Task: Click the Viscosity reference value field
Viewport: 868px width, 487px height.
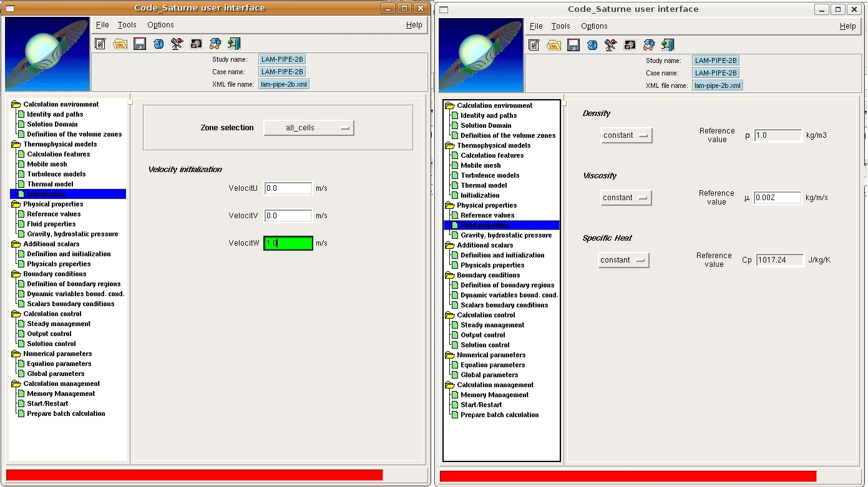Action: click(x=778, y=198)
